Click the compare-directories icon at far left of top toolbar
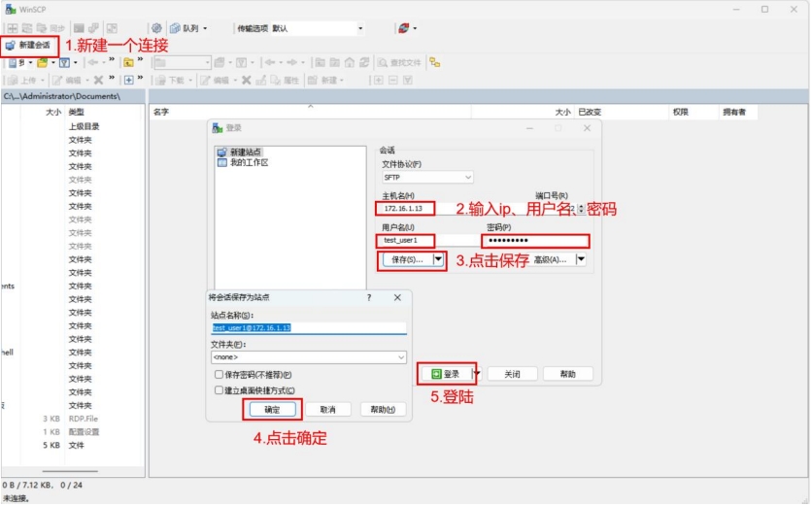812x506 pixels. point(13,28)
